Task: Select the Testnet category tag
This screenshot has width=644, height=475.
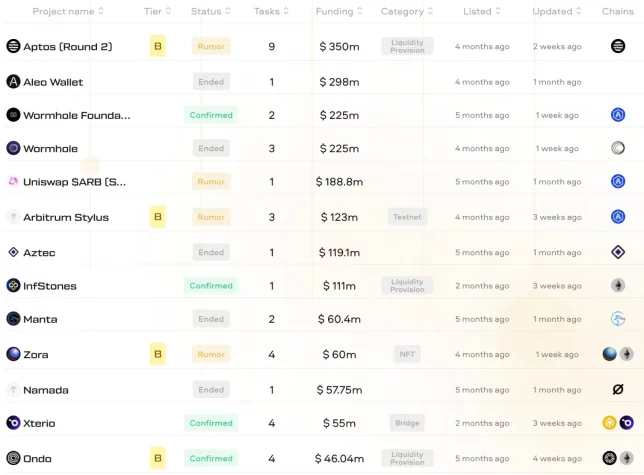Action: tap(407, 216)
